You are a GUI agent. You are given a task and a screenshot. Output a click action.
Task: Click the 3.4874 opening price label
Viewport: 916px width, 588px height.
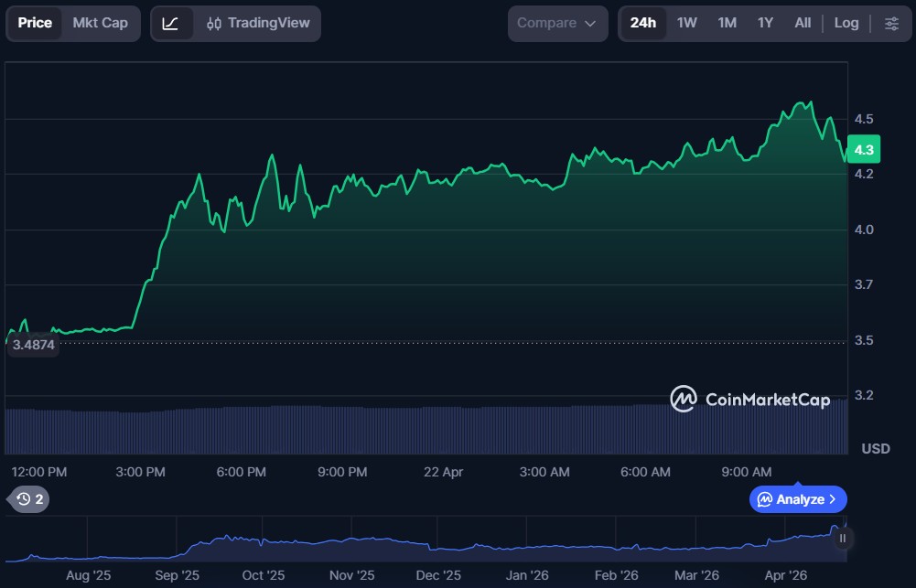point(34,345)
